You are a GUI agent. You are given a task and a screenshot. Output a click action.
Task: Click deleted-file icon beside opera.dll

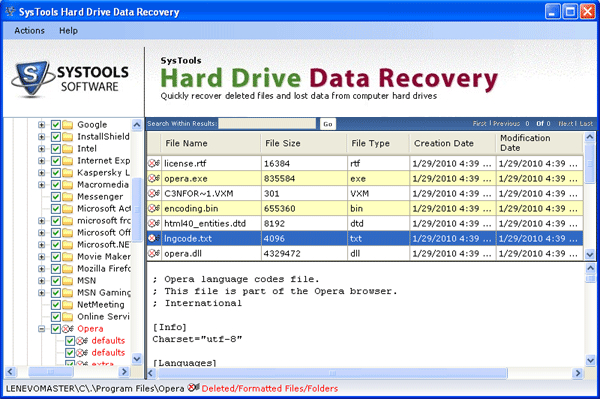pos(154,253)
